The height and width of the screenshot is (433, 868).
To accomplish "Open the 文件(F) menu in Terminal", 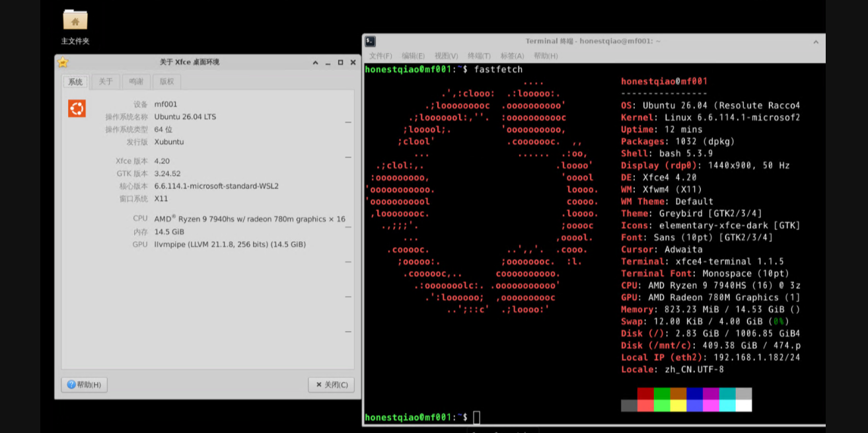I will (380, 56).
